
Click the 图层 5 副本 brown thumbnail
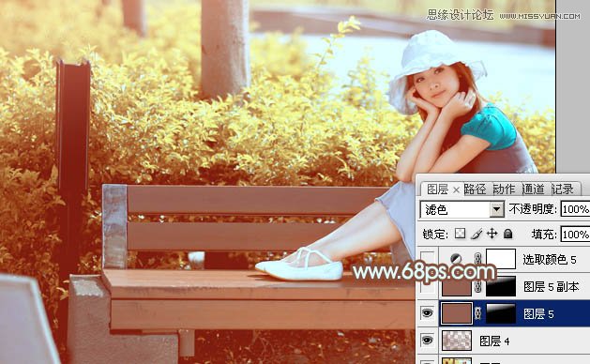click(x=456, y=287)
